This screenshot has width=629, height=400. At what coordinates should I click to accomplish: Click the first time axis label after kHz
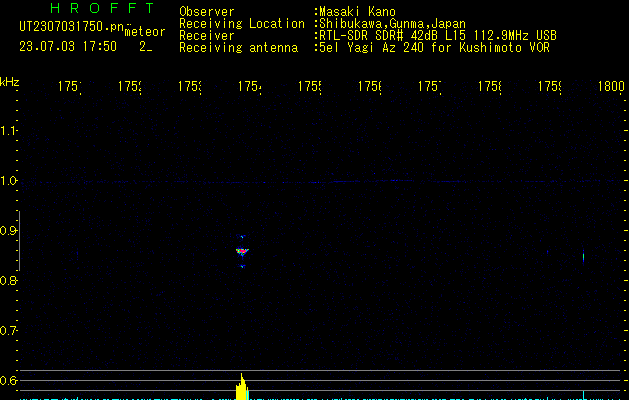click(x=69, y=87)
